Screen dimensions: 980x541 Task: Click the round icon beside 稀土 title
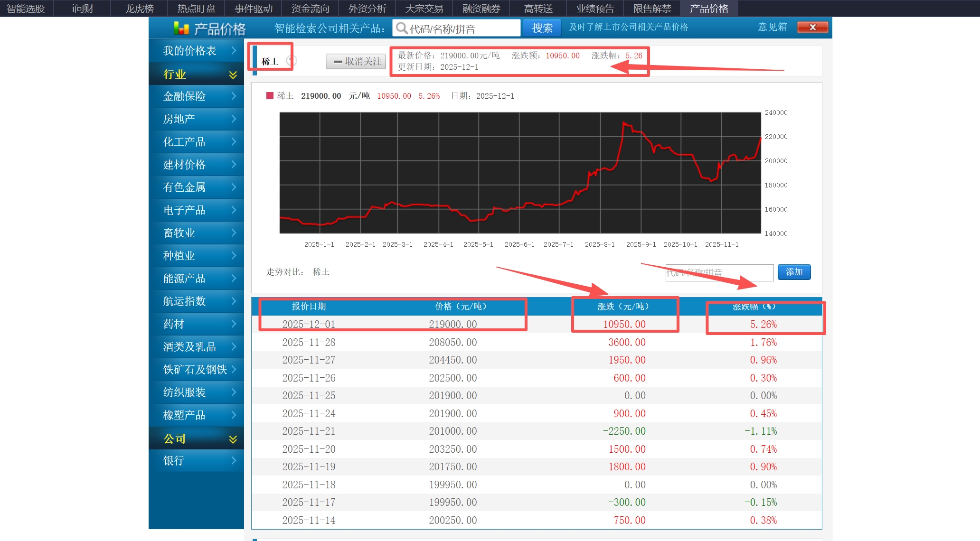292,61
